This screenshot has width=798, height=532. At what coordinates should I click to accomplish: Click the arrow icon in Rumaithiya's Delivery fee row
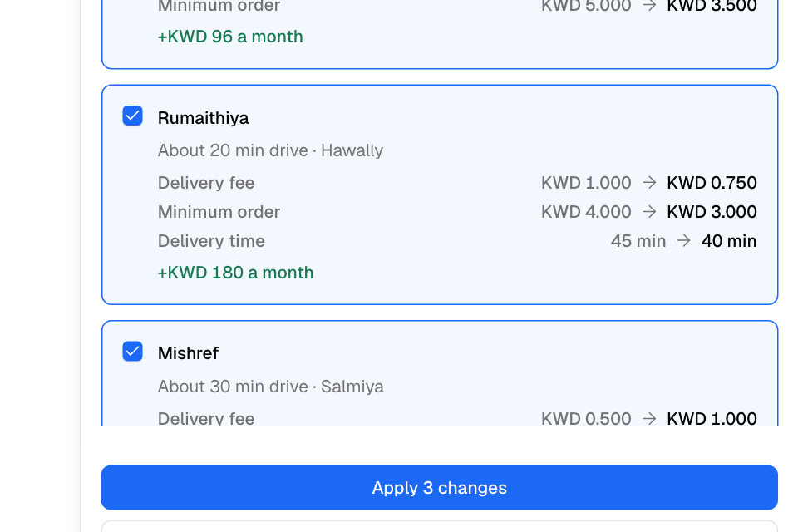click(649, 182)
